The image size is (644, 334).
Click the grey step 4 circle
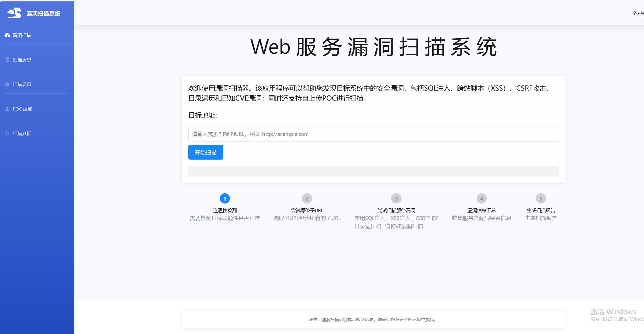pos(482,199)
